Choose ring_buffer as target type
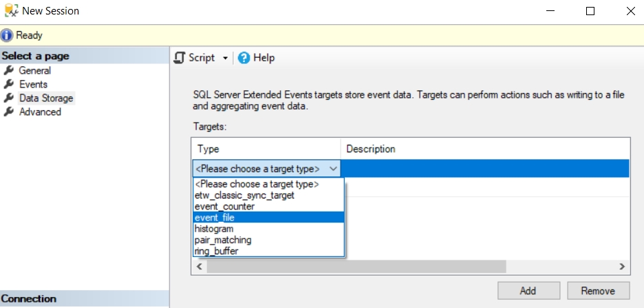The height and width of the screenshot is (308, 644). [217, 251]
